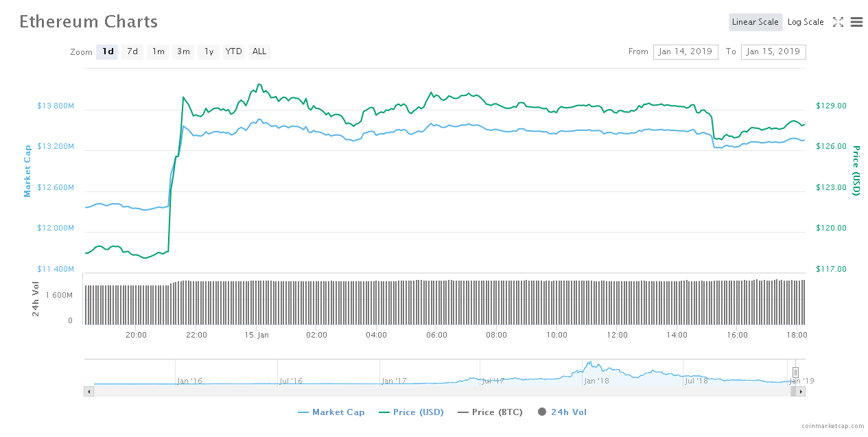Switch to Log Scale
Viewport: 868px width, 437px height.
coord(806,22)
